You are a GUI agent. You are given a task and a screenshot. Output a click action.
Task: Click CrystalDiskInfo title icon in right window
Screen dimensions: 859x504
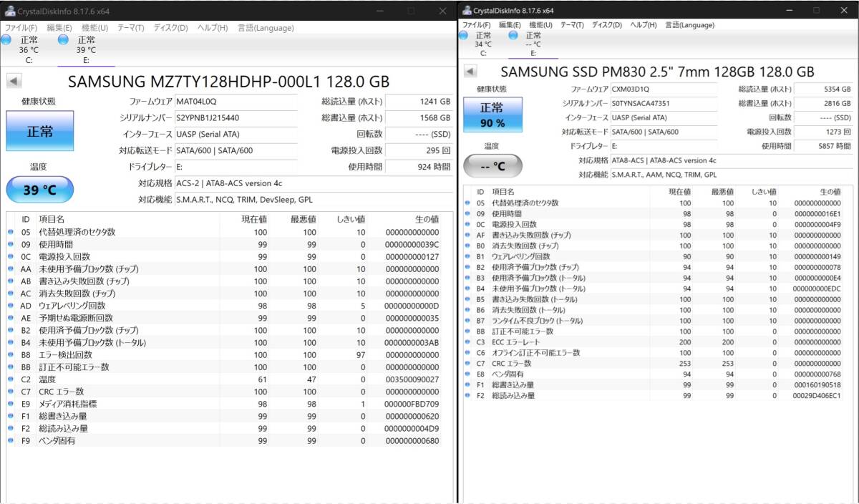[467, 10]
